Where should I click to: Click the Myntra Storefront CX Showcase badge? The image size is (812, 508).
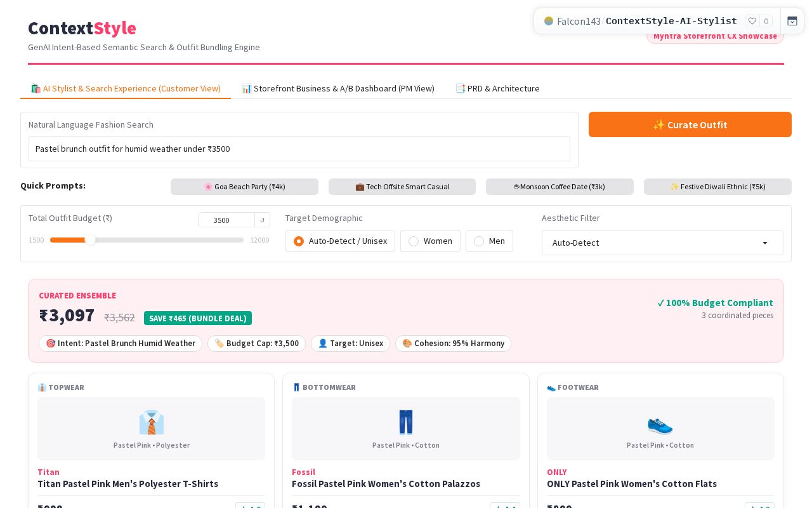[x=715, y=36]
